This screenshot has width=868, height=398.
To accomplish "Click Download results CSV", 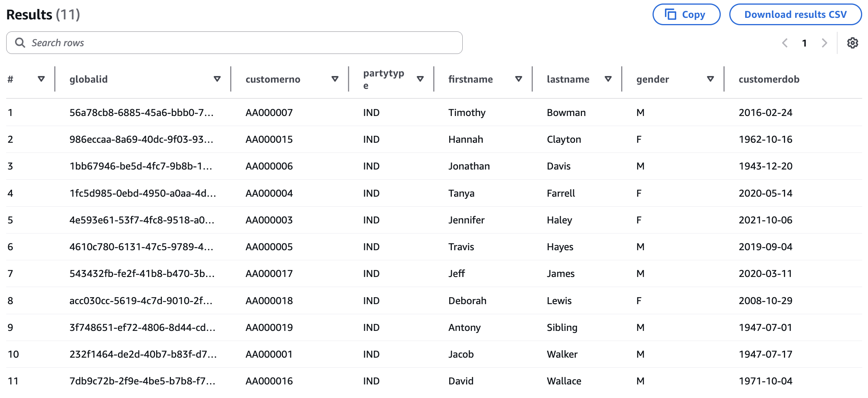I will [795, 14].
